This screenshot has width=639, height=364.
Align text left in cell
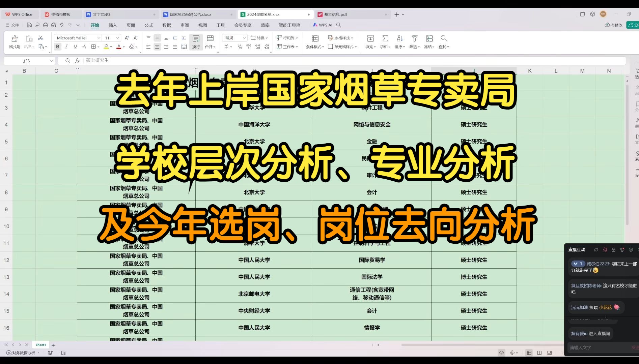[148, 47]
